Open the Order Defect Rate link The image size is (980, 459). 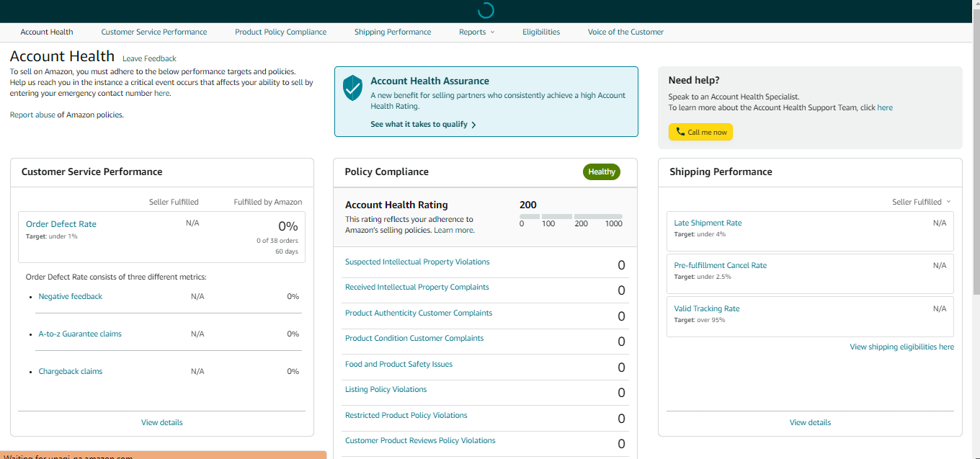pyautogui.click(x=61, y=224)
